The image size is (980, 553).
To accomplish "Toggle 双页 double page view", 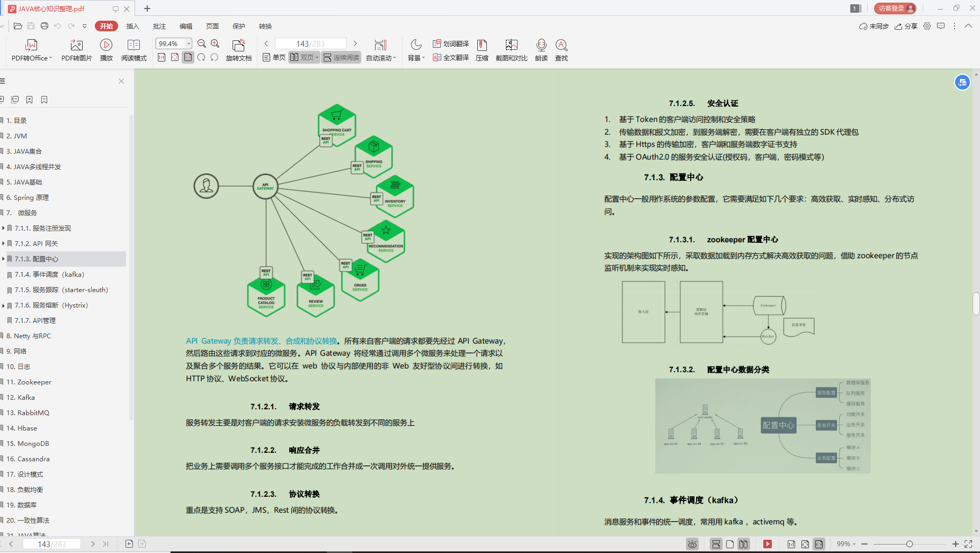I will pyautogui.click(x=304, y=57).
